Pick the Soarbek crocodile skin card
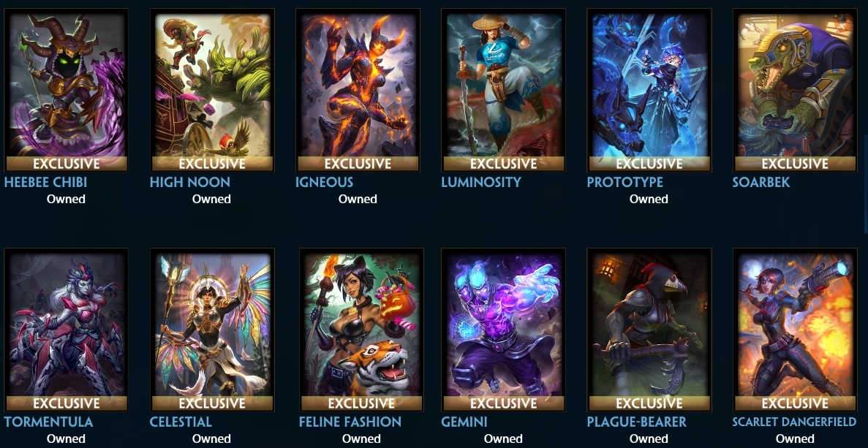This screenshot has height=448, width=868. [795, 90]
